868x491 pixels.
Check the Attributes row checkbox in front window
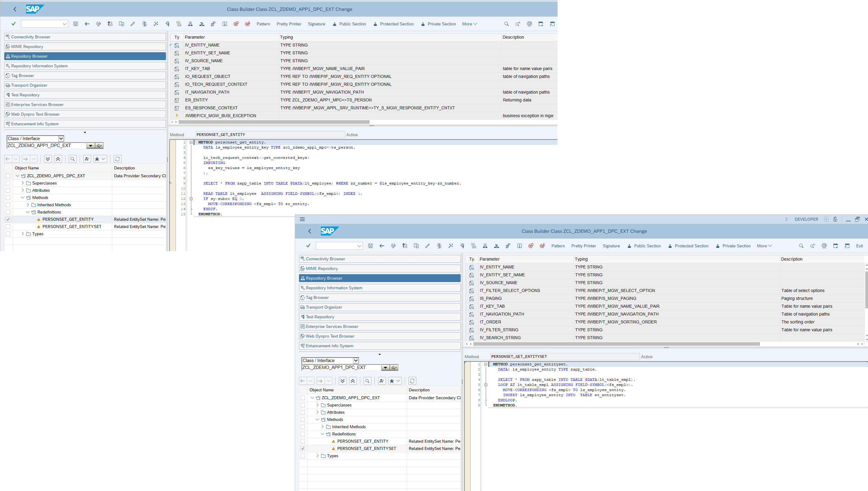[x=303, y=412]
